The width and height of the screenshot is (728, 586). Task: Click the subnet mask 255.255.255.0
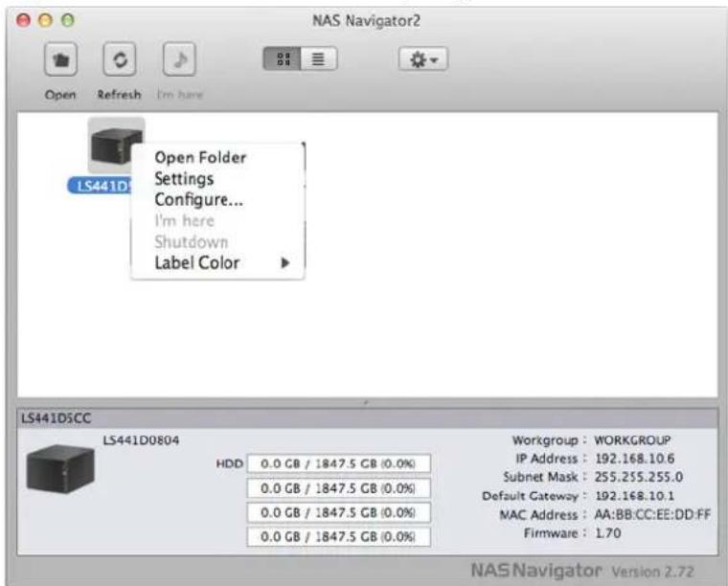click(x=638, y=477)
